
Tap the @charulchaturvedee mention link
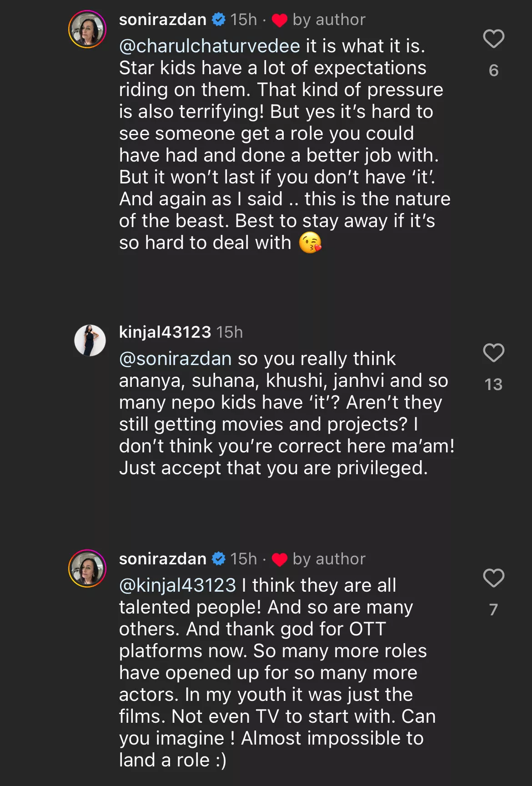[210, 46]
